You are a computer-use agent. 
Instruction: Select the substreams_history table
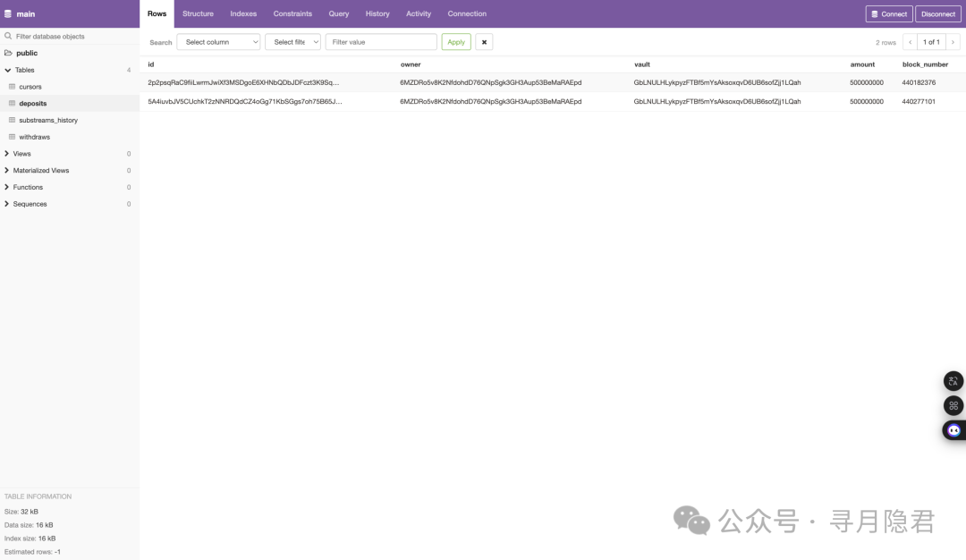tap(48, 120)
